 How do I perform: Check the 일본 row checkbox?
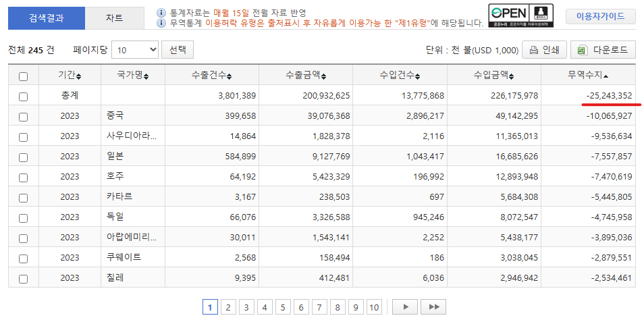[24, 157]
